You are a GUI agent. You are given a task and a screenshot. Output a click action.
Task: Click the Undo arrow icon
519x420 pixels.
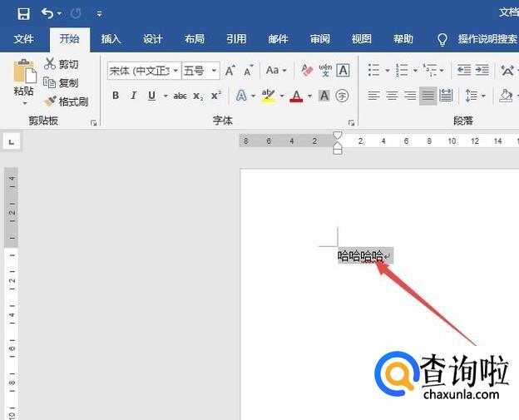(x=47, y=13)
